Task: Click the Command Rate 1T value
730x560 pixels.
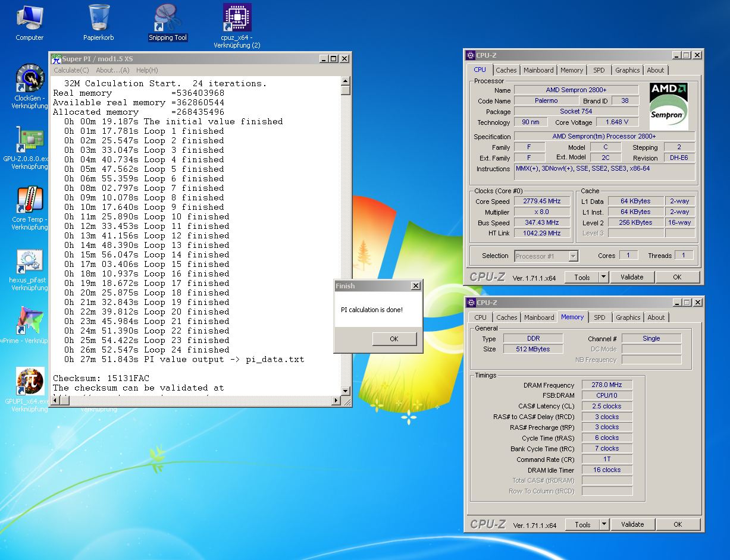Action: [x=607, y=459]
